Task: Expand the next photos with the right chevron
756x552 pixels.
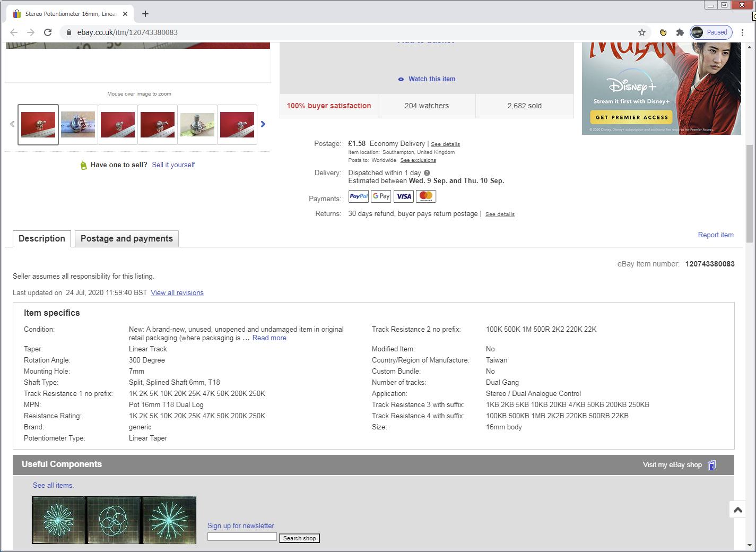Action: (263, 124)
